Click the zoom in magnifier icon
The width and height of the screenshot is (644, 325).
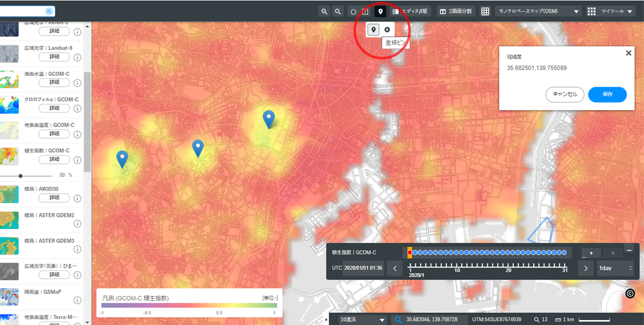point(325,11)
